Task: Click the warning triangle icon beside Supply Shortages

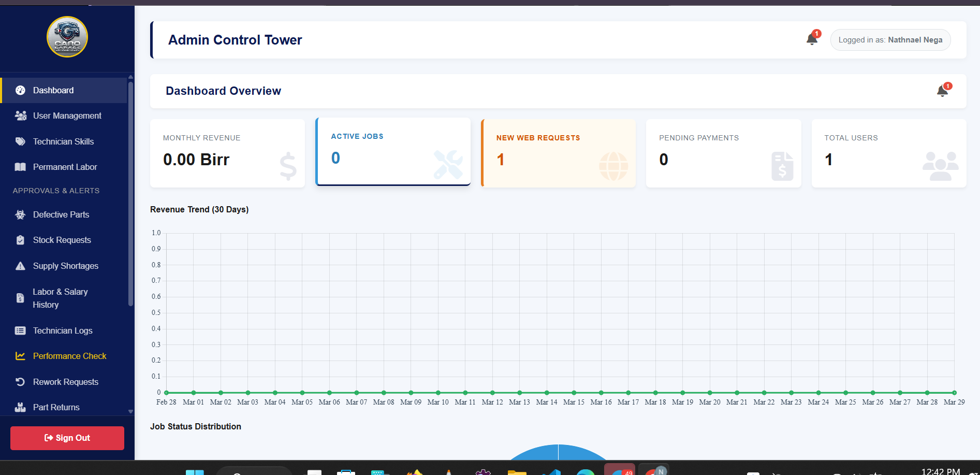Action: [x=20, y=266]
